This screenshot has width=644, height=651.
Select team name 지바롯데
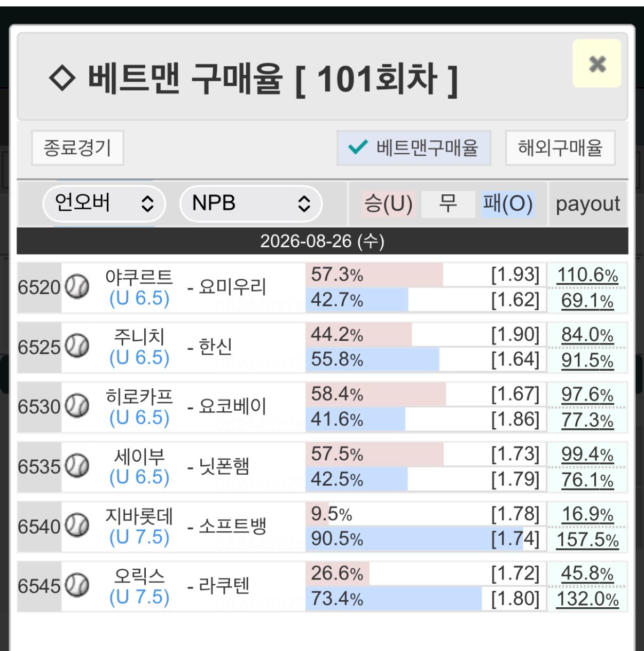pos(139,516)
